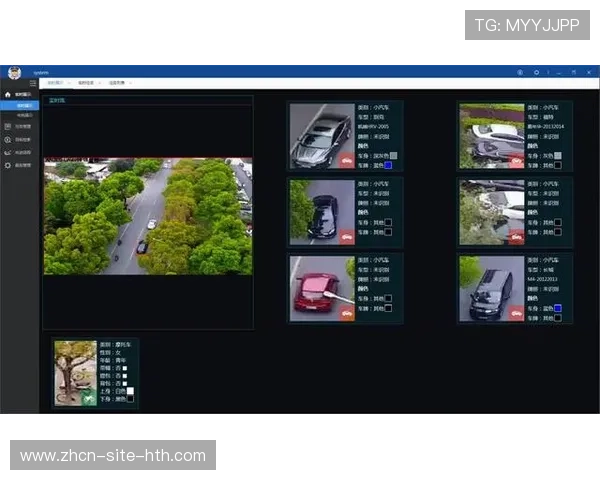Image resolution: width=600 pixels, height=480 pixels.
Task: Open the gear settings icon in the sidebar
Action: coord(8,164)
